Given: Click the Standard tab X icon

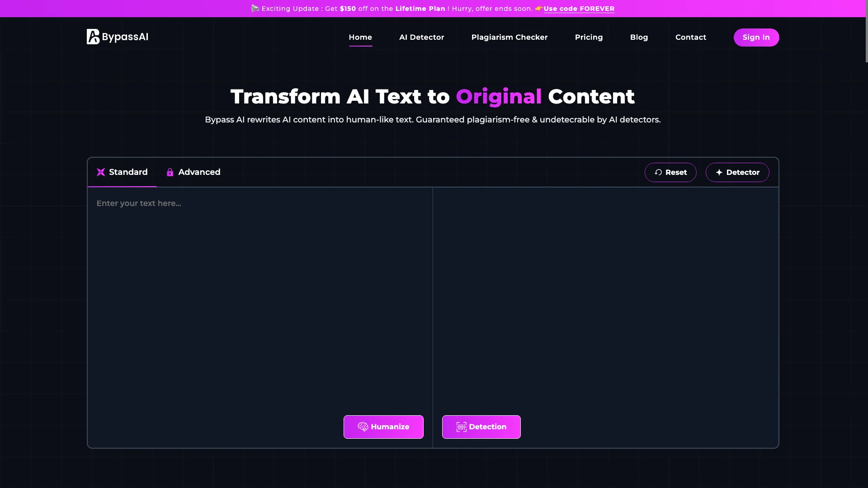Looking at the screenshot, I should [101, 172].
